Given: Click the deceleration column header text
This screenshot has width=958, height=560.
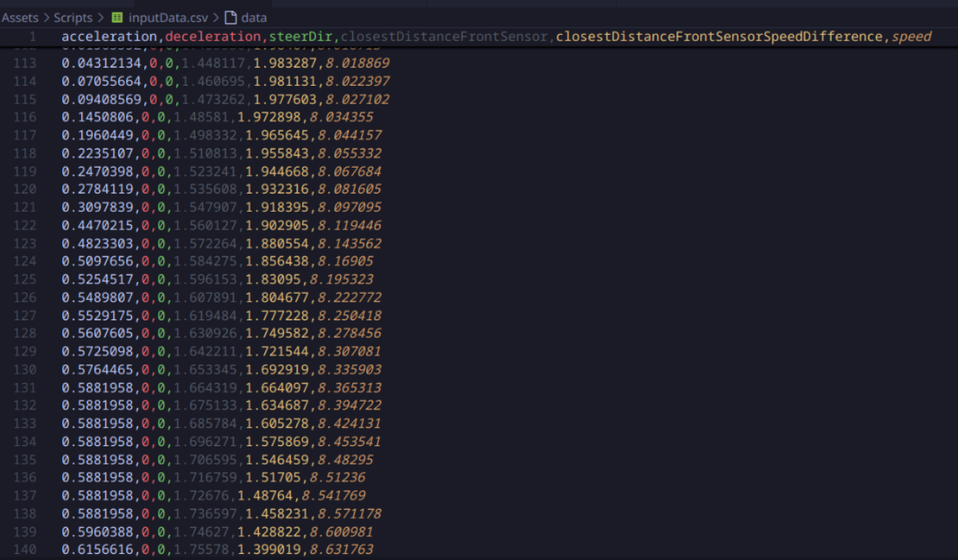Looking at the screenshot, I should 213,37.
